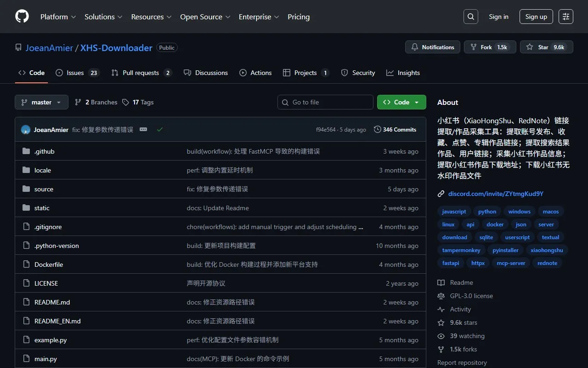
Task: Click the Notifications bell icon
Action: (x=415, y=46)
